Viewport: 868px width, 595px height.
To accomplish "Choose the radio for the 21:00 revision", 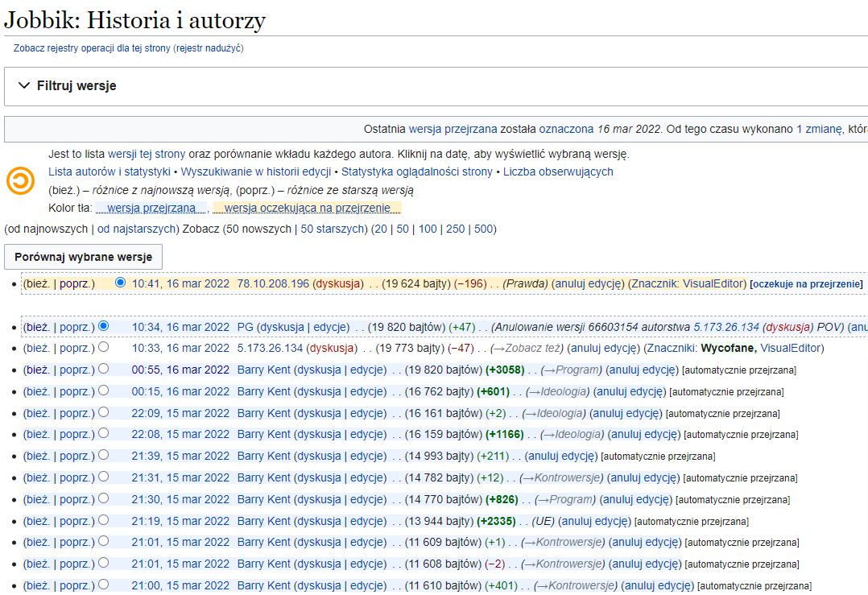I will (x=104, y=584).
